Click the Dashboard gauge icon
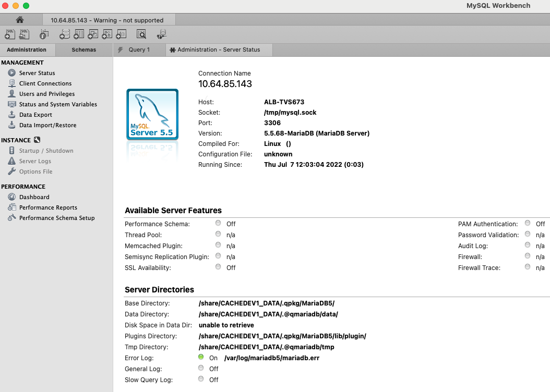The image size is (550, 392). click(x=12, y=197)
